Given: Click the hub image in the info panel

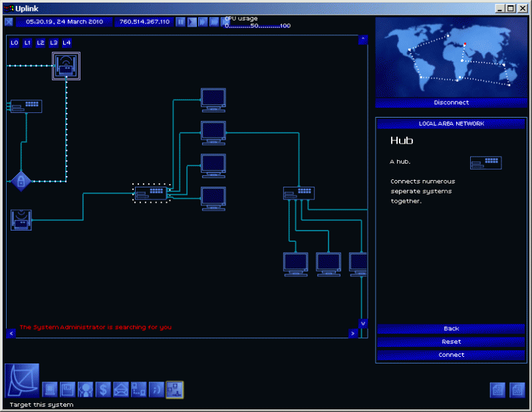Looking at the screenshot, I should click(486, 163).
